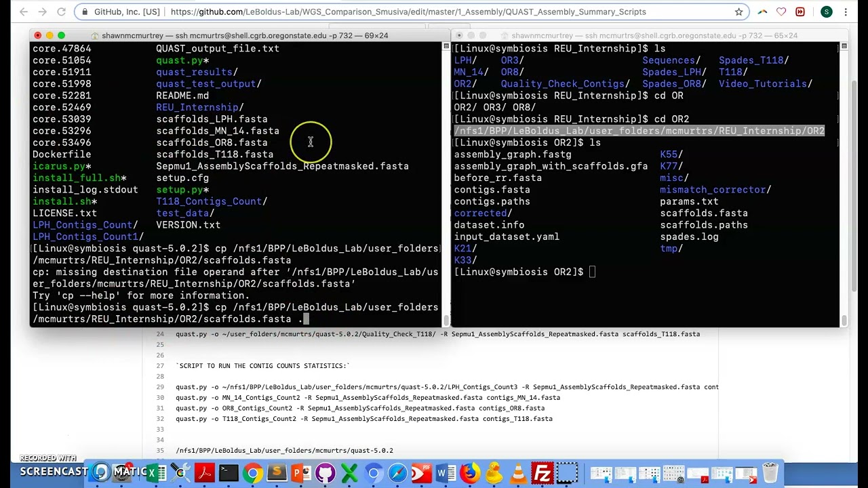Screen dimensions: 868x488
Task: Click params.txt in right terminal listing
Action: coord(689,202)
